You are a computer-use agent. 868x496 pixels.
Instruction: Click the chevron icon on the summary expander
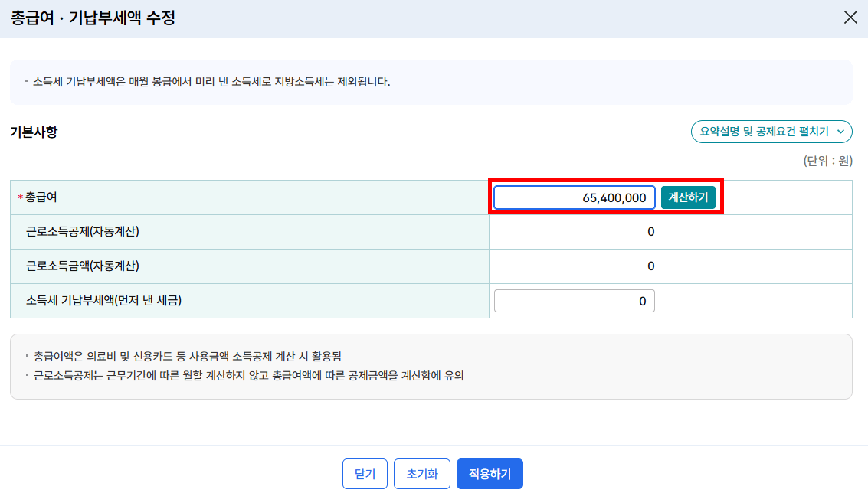pyautogui.click(x=839, y=132)
